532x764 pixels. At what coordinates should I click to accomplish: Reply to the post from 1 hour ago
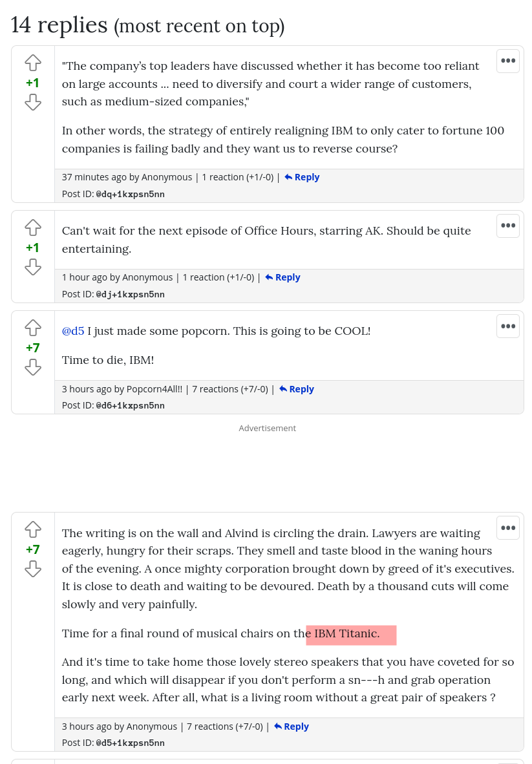282,277
